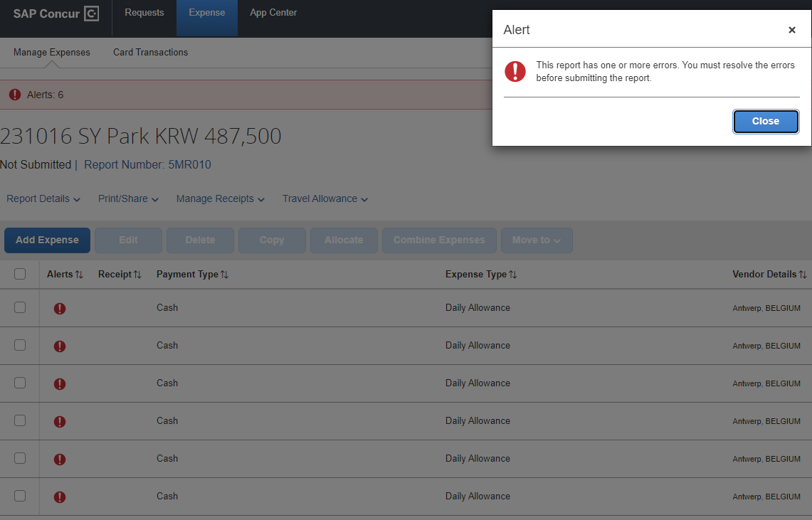The width and height of the screenshot is (812, 520).
Task: Click the Allocate button
Action: 344,240
